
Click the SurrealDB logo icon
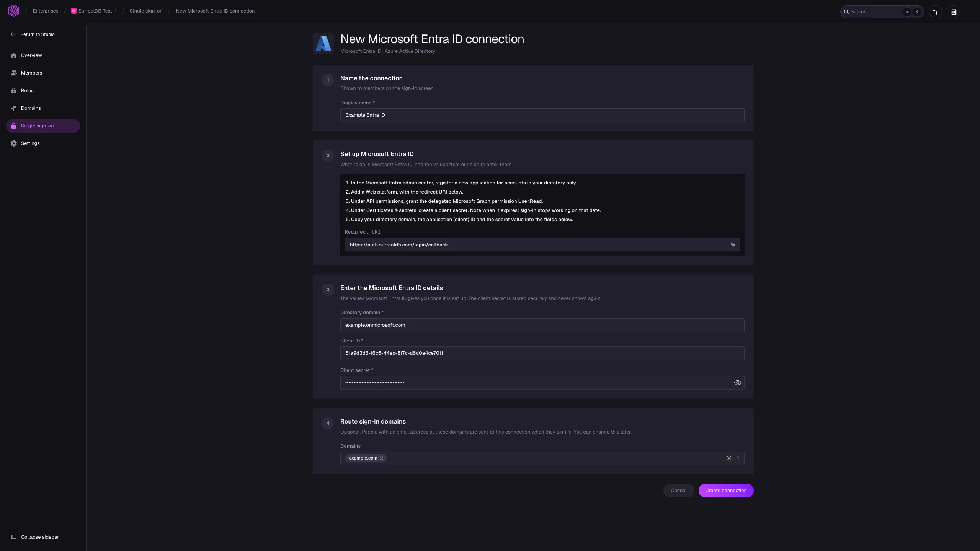tap(14, 11)
